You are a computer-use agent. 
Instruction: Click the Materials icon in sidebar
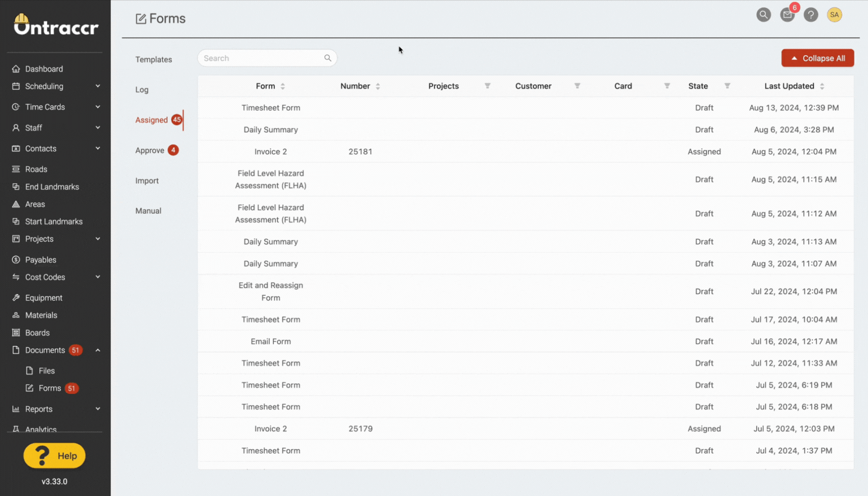click(x=16, y=315)
